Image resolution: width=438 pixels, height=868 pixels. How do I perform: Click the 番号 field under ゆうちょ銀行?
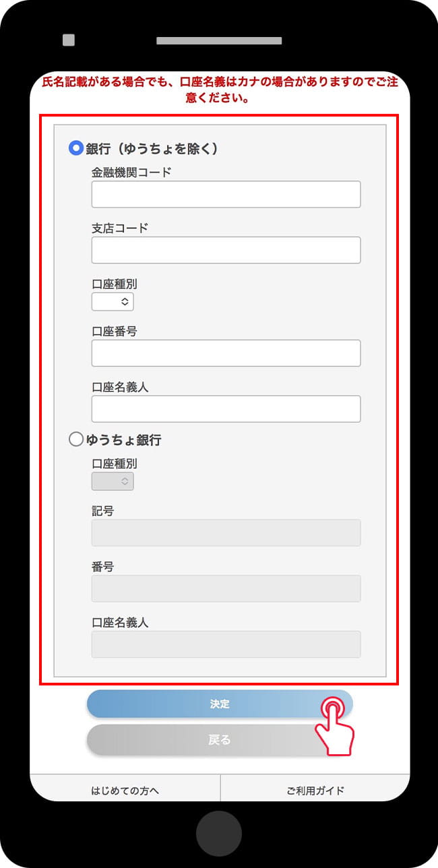226,589
